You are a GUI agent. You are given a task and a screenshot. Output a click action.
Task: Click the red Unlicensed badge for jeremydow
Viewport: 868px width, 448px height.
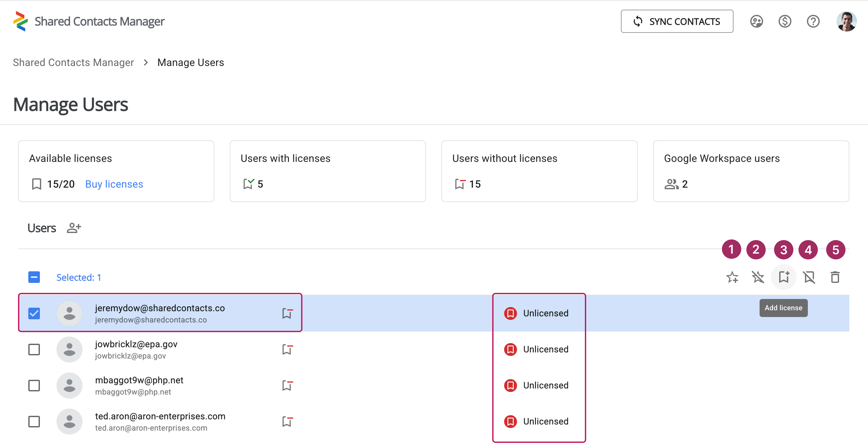coord(510,313)
